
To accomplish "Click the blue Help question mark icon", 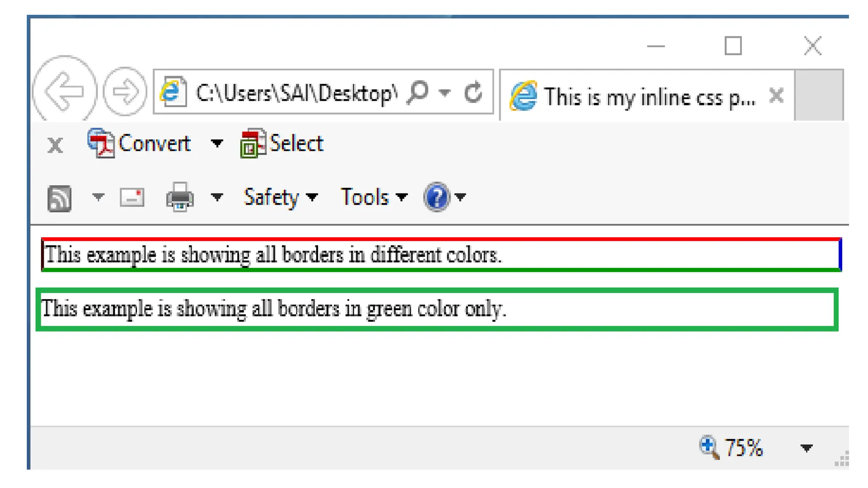I will coord(436,197).
